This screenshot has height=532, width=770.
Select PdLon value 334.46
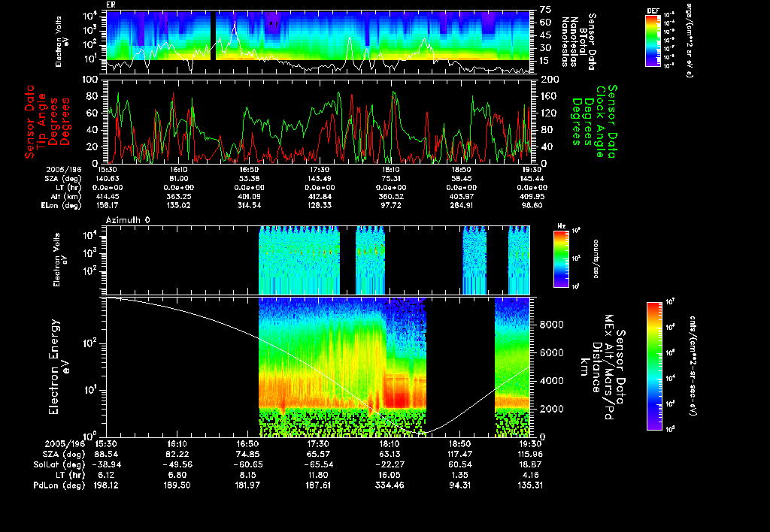[389, 485]
